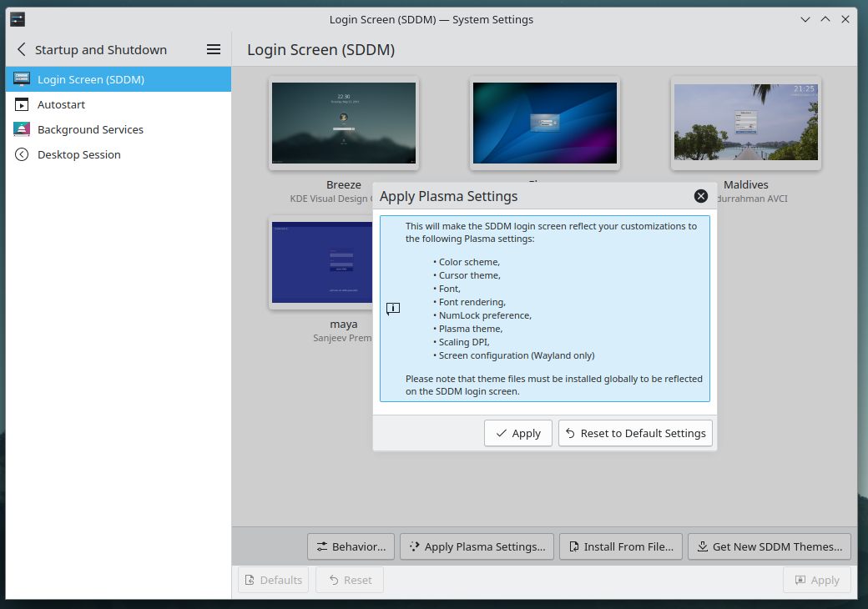Click Get New SDDM Themes...
868x609 pixels.
[770, 546]
